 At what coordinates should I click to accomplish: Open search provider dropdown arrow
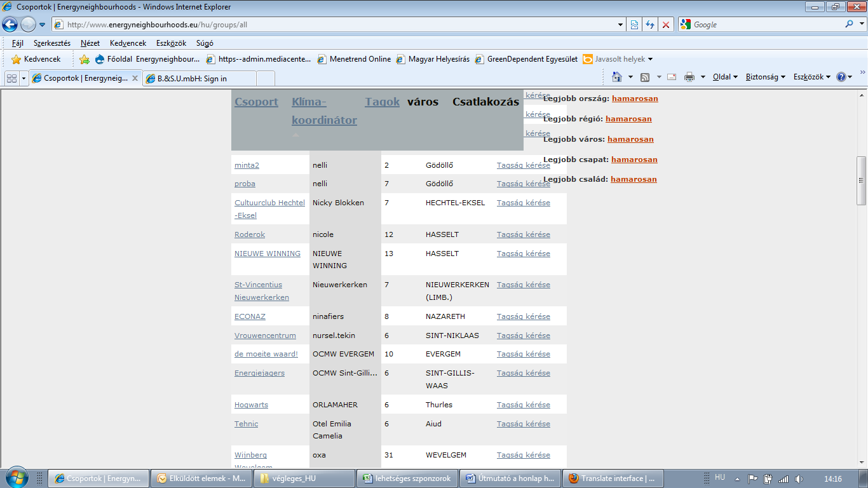[x=861, y=25]
